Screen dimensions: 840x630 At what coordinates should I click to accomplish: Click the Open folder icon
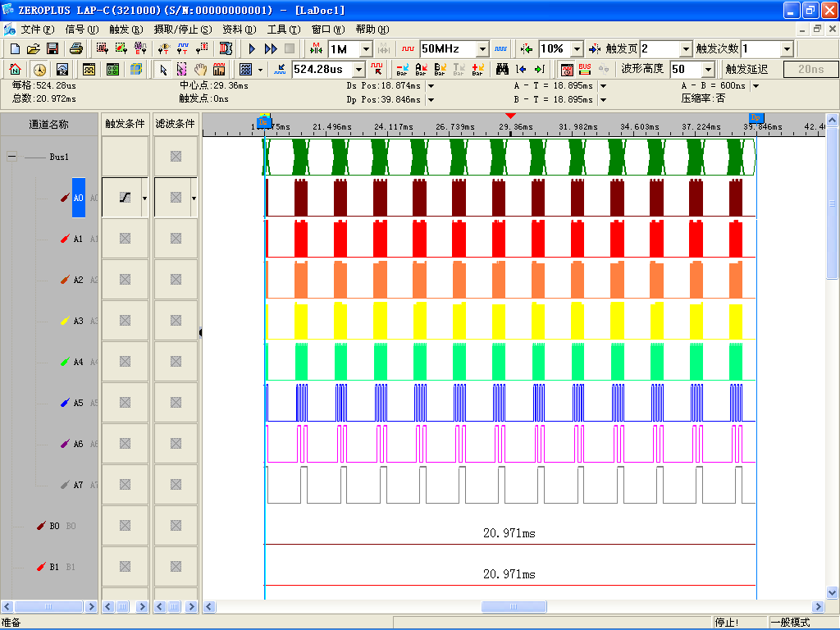tap(33, 49)
